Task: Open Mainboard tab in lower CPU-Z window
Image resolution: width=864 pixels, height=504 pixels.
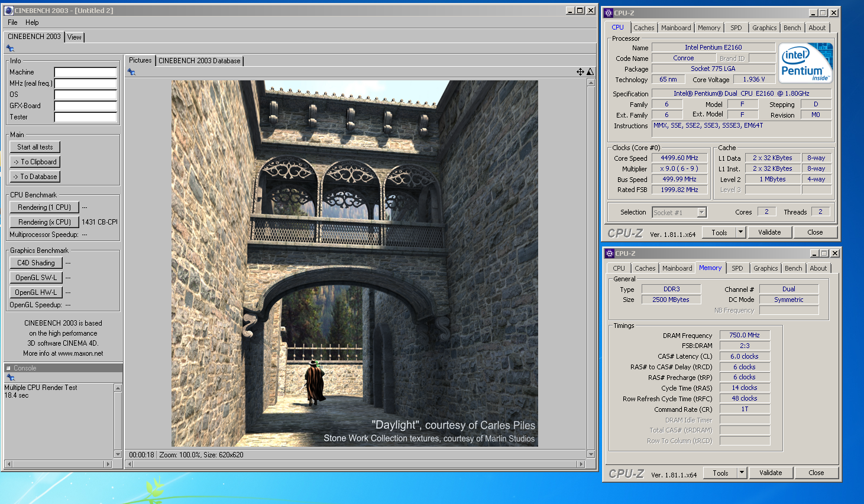Action: [677, 268]
